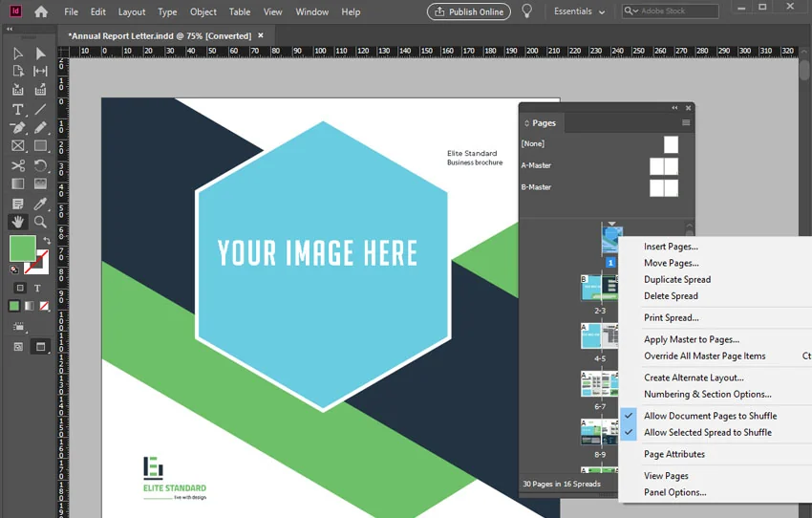Activate the Zoom magnifier tool
The height and width of the screenshot is (518, 812).
point(40,222)
